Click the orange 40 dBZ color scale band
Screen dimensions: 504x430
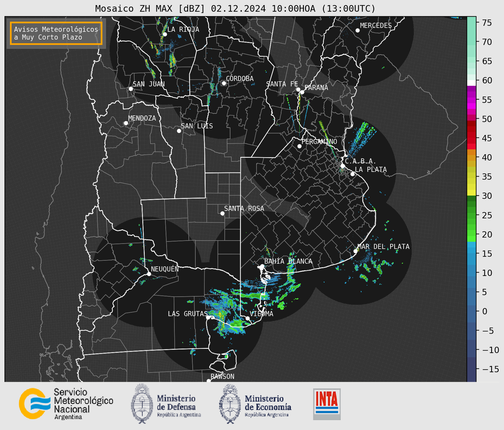[471, 157]
